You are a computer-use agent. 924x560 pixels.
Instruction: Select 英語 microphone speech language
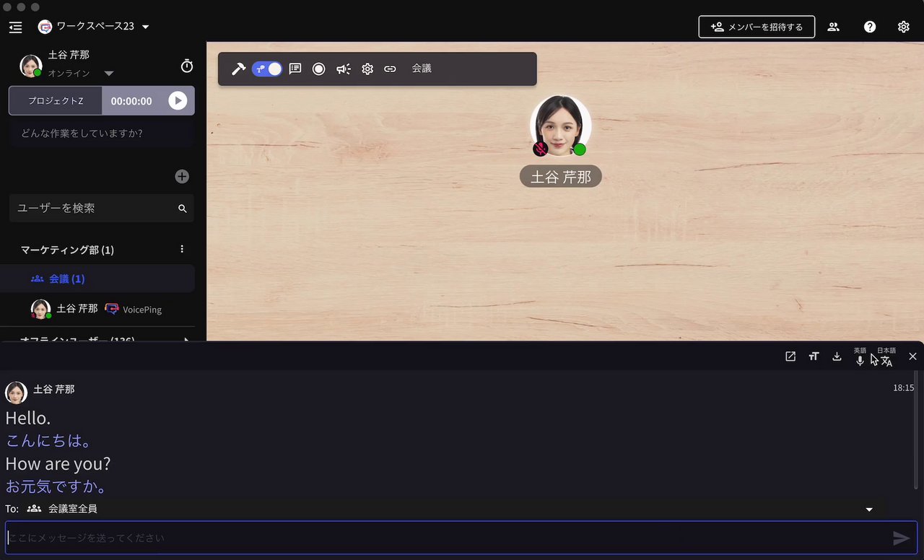860,356
